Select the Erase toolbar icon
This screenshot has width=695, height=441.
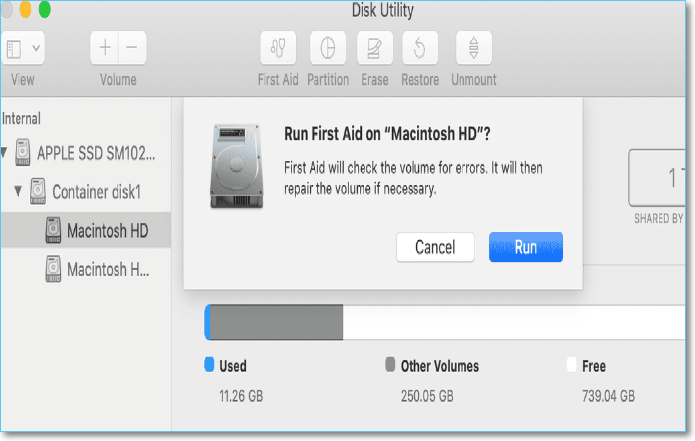(x=374, y=48)
